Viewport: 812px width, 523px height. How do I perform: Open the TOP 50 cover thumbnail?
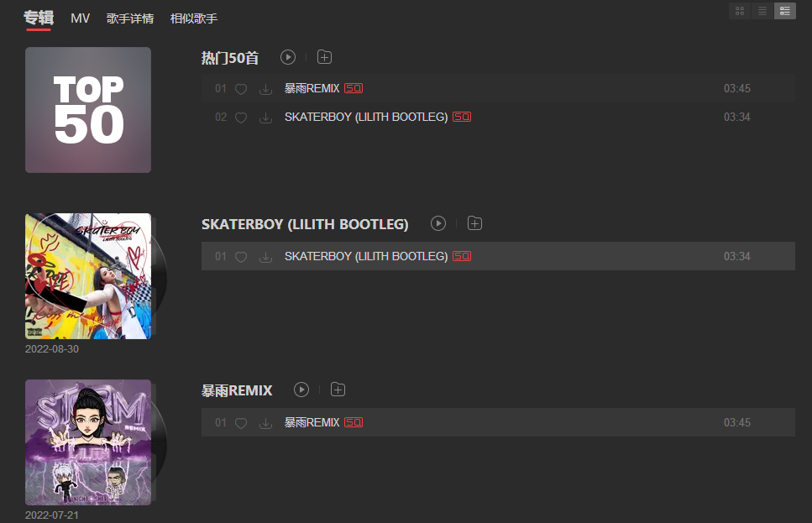tap(88, 110)
